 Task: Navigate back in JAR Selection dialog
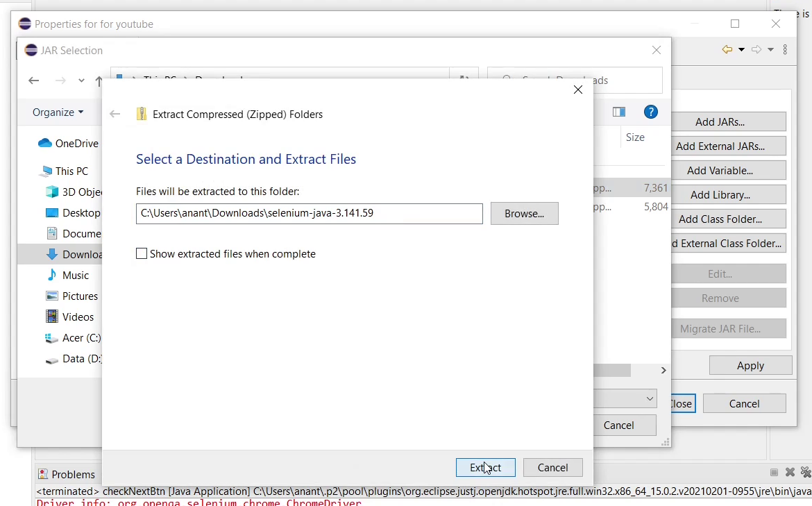(34, 81)
